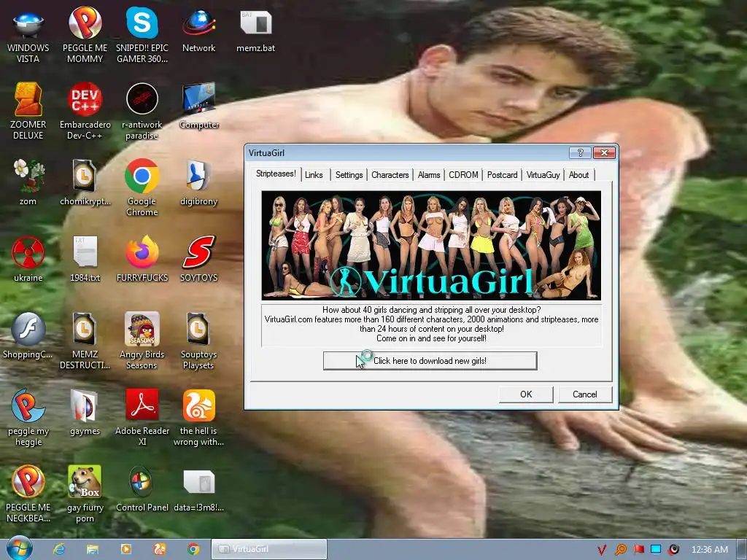Open the Settings tab in VirtuaGirl
This screenshot has width=747, height=560.
point(349,175)
